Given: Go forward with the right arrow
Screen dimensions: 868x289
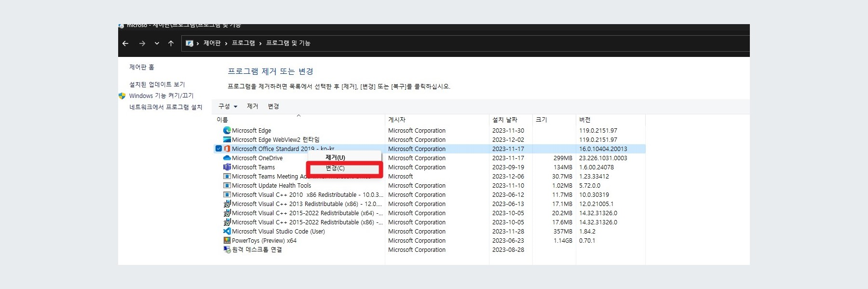Looking at the screenshot, I should click(142, 43).
